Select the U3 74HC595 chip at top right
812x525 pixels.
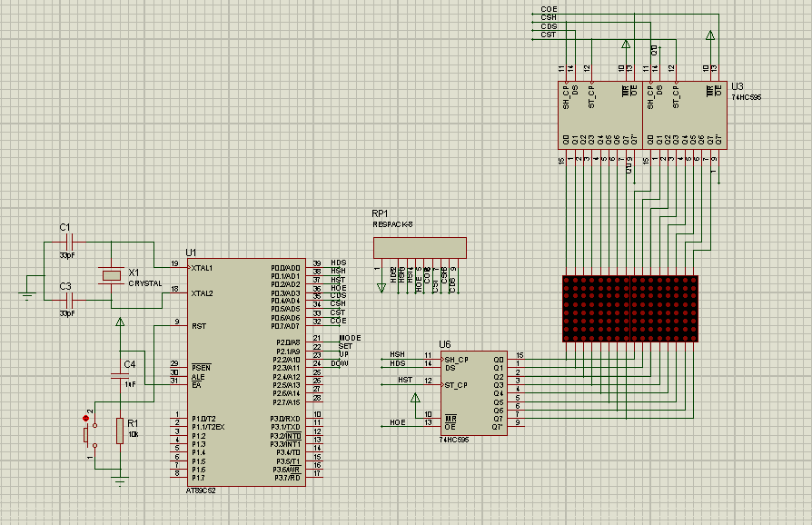click(642, 114)
